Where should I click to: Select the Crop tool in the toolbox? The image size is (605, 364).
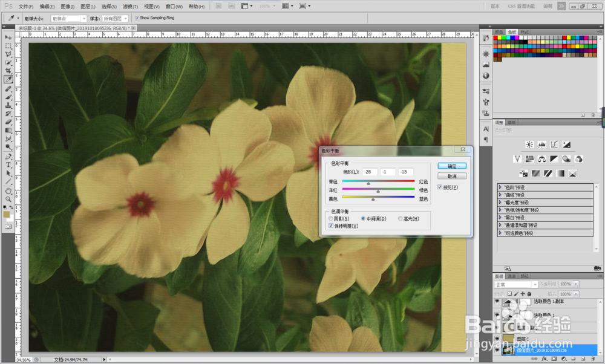point(8,71)
